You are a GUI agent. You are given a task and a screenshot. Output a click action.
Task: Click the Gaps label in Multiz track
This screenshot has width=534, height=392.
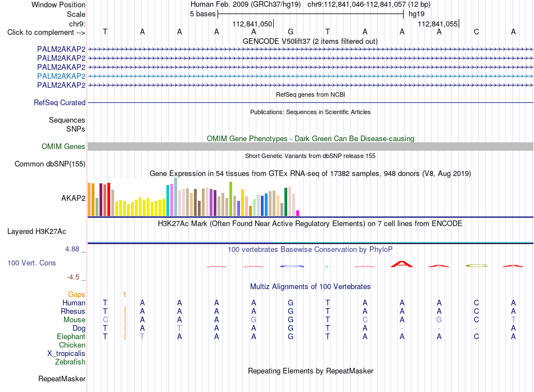click(76, 294)
